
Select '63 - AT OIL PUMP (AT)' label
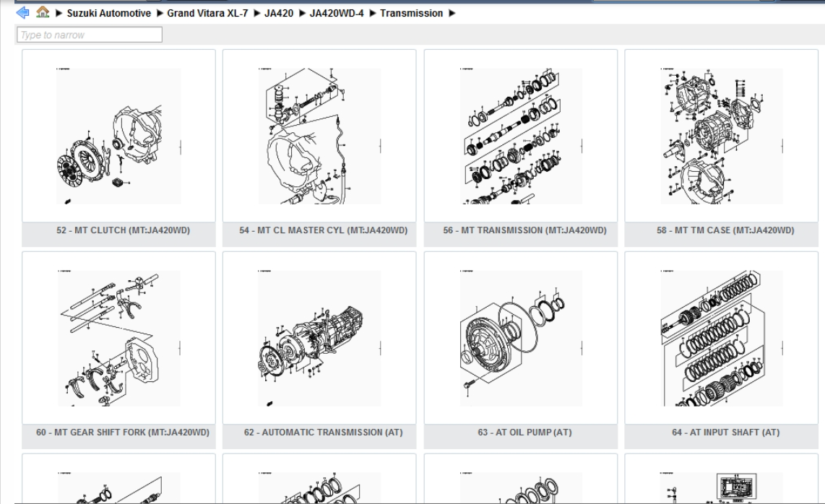[524, 432]
